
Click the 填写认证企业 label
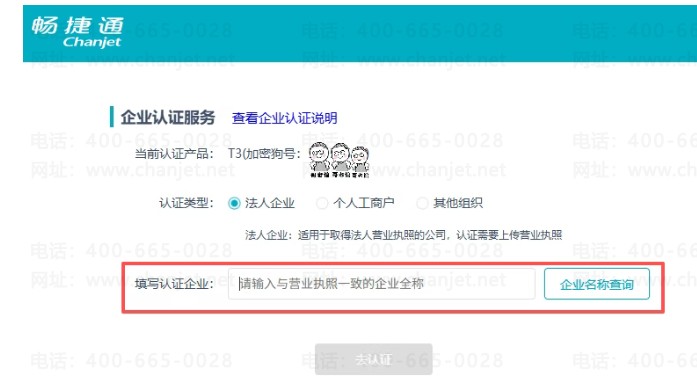coord(174,283)
